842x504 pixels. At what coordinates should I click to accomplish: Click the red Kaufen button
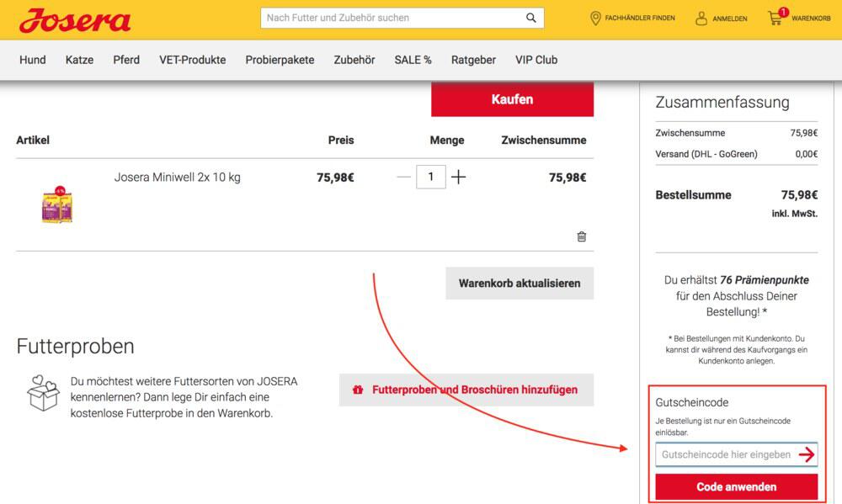(512, 99)
